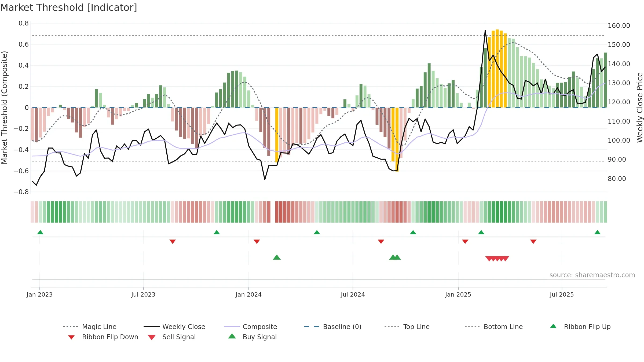
Task: Click the Jan 2025 x-axis label
Action: 458,294
